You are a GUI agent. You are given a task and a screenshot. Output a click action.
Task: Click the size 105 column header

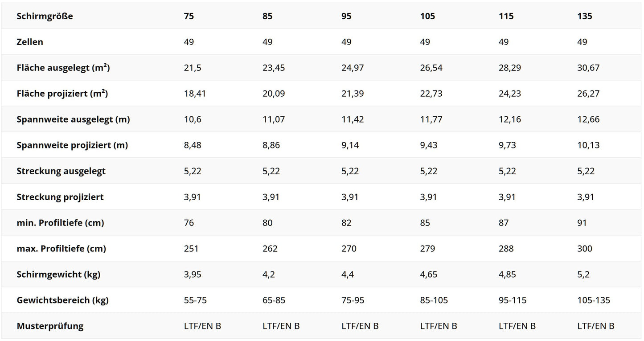(x=427, y=16)
